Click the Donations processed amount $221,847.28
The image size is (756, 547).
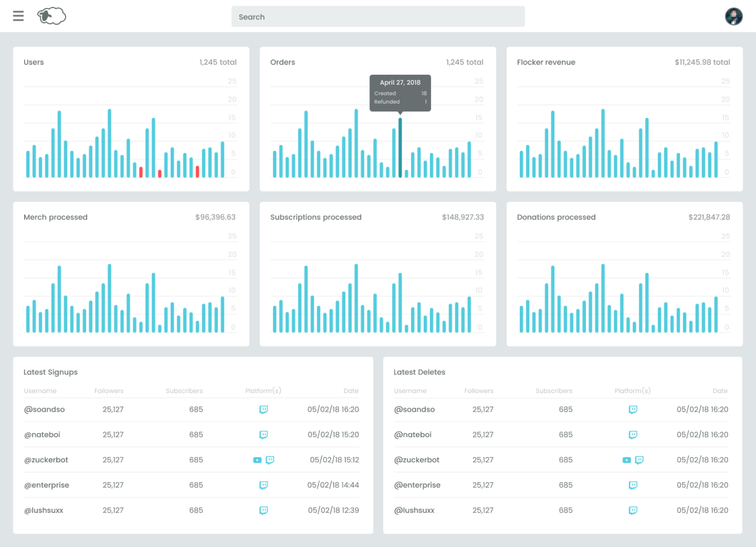(709, 217)
